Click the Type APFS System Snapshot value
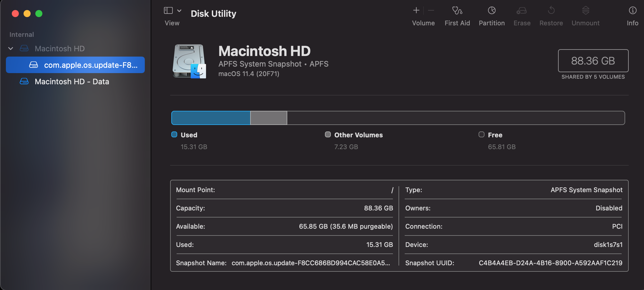 click(x=586, y=190)
